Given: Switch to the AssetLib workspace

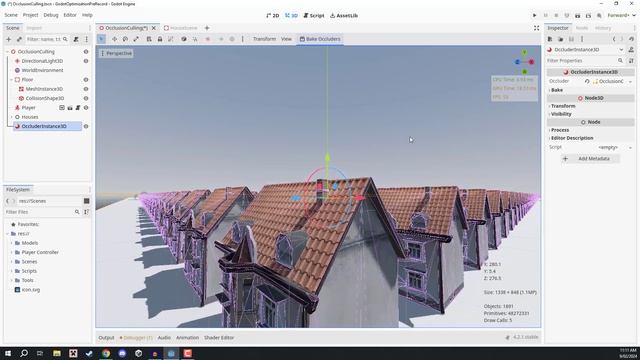Looking at the screenshot, I should pos(344,16).
